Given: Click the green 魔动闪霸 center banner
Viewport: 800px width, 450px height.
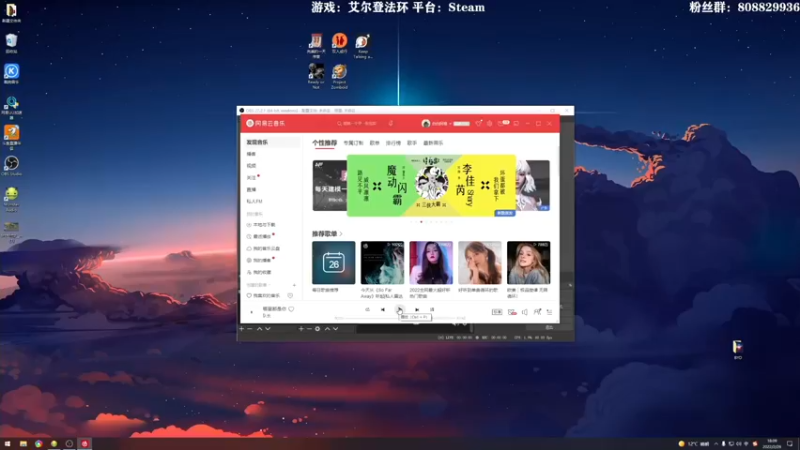Looking at the screenshot, I should [x=431, y=185].
